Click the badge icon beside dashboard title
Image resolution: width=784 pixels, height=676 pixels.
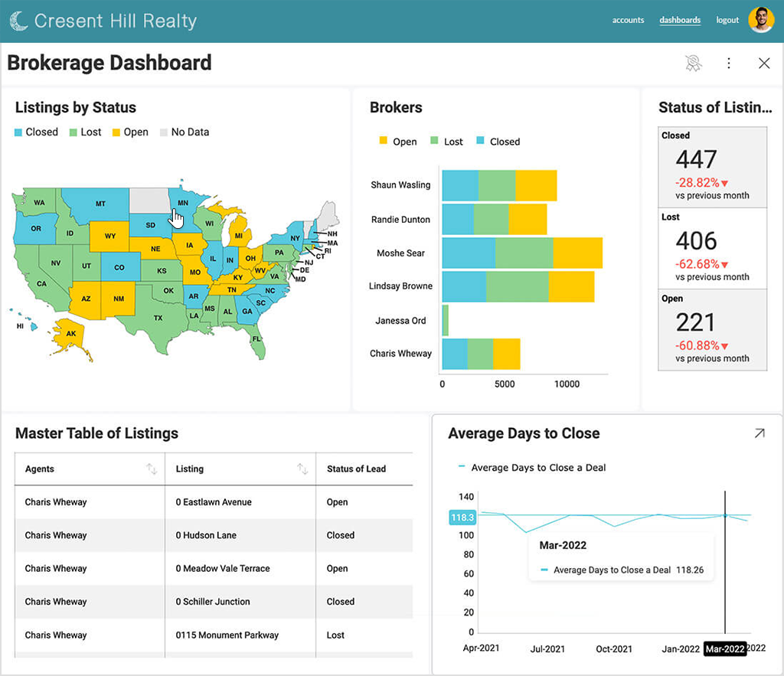tap(694, 63)
